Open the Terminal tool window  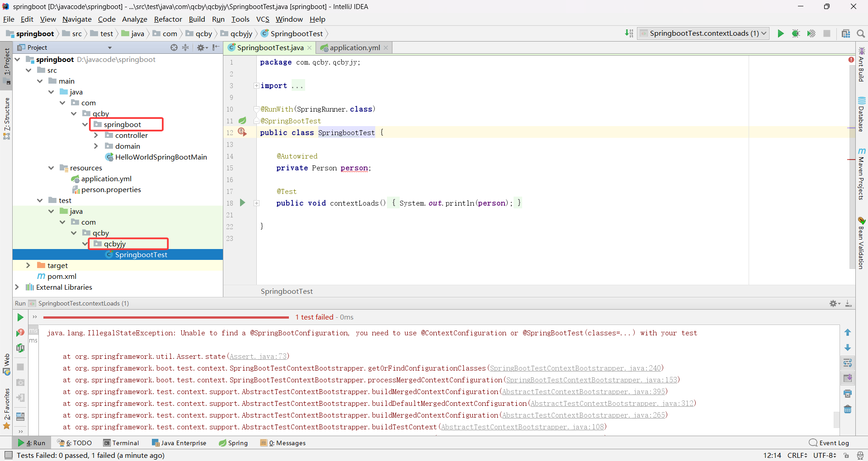click(121, 443)
